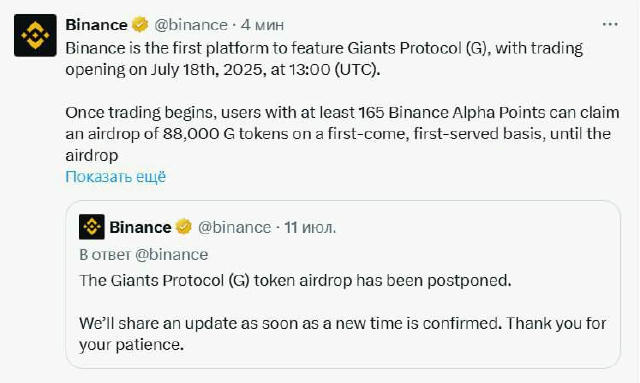Open the Binance display name on main post

tap(96, 24)
